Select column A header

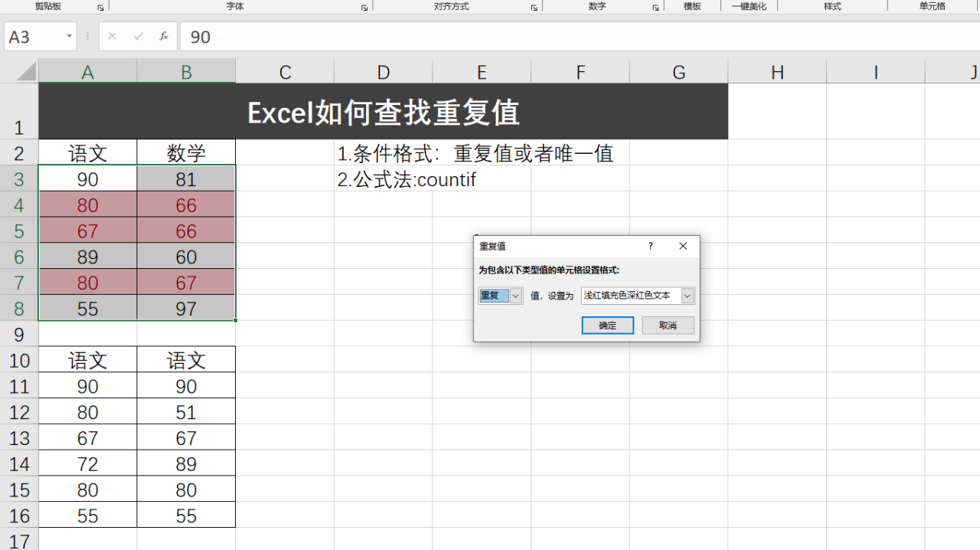tap(88, 72)
